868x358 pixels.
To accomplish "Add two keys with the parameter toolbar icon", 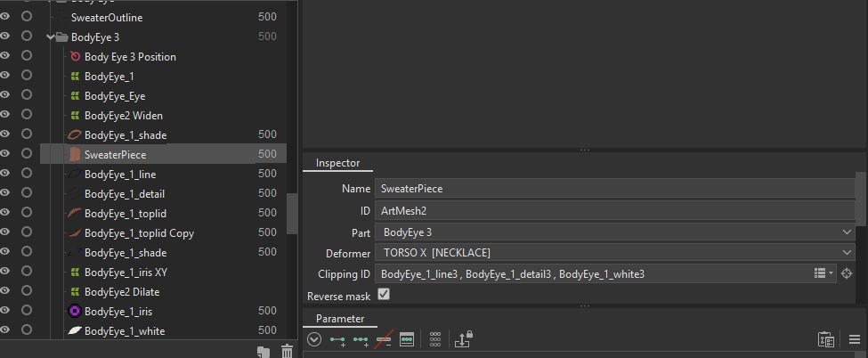I will [x=337, y=339].
